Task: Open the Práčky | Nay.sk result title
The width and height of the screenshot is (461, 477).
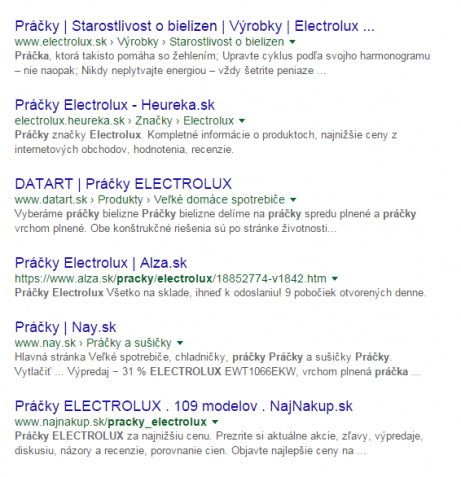Action: point(65,328)
